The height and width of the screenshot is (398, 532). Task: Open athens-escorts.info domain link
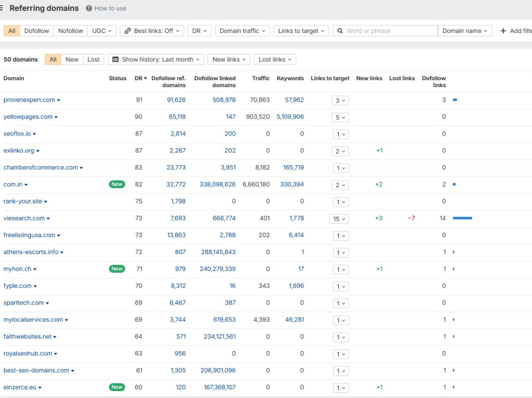31,252
